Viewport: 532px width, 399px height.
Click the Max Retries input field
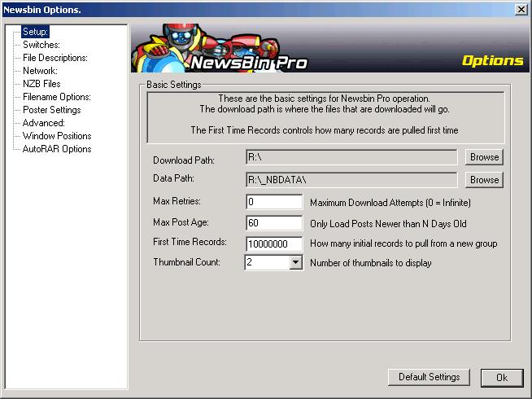[274, 202]
